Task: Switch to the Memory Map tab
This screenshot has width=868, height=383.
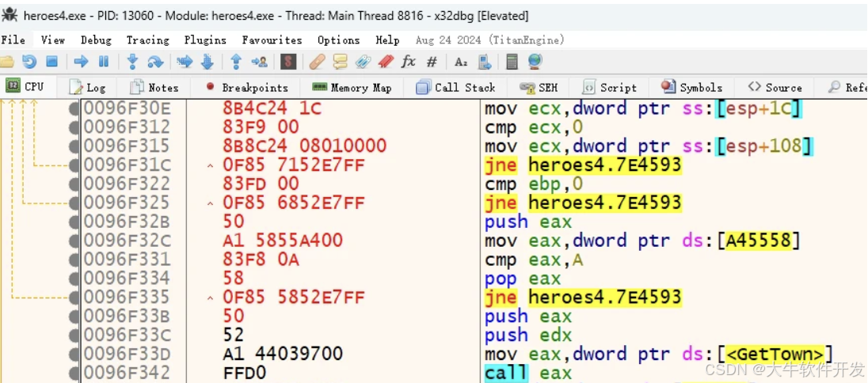Action: coord(352,88)
